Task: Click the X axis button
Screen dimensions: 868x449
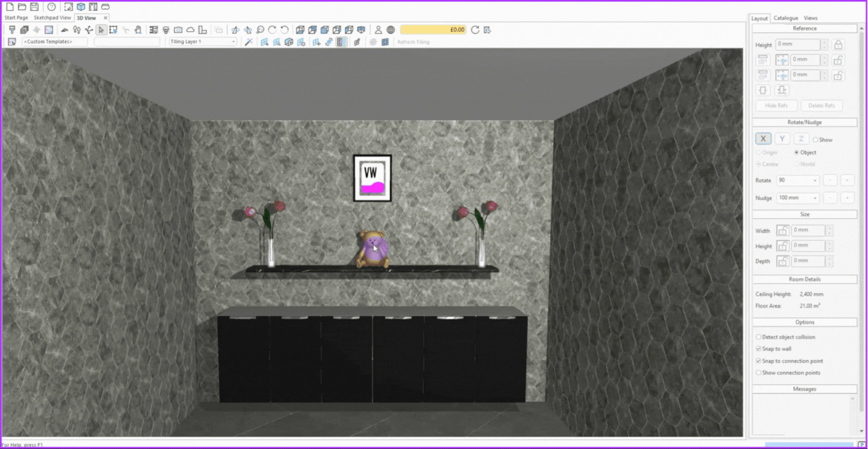Action: (763, 139)
